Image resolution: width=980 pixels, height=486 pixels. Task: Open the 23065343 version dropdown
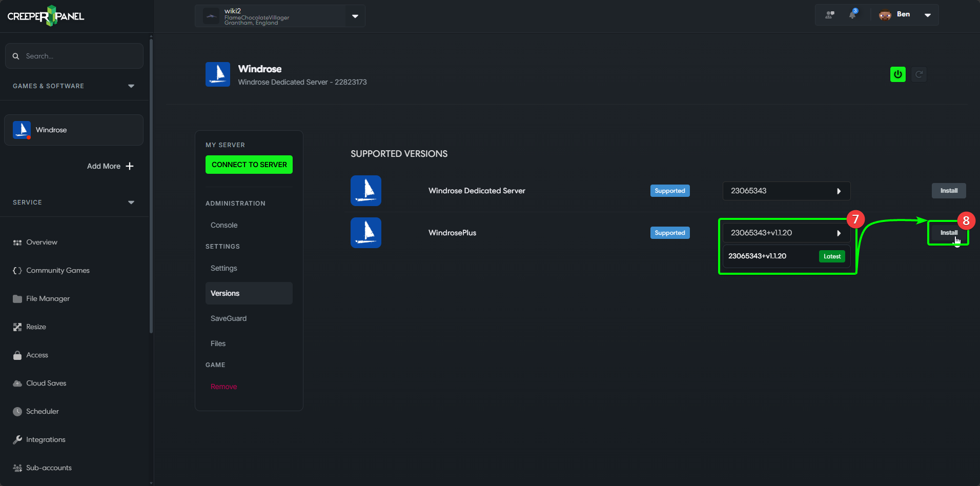tap(786, 191)
